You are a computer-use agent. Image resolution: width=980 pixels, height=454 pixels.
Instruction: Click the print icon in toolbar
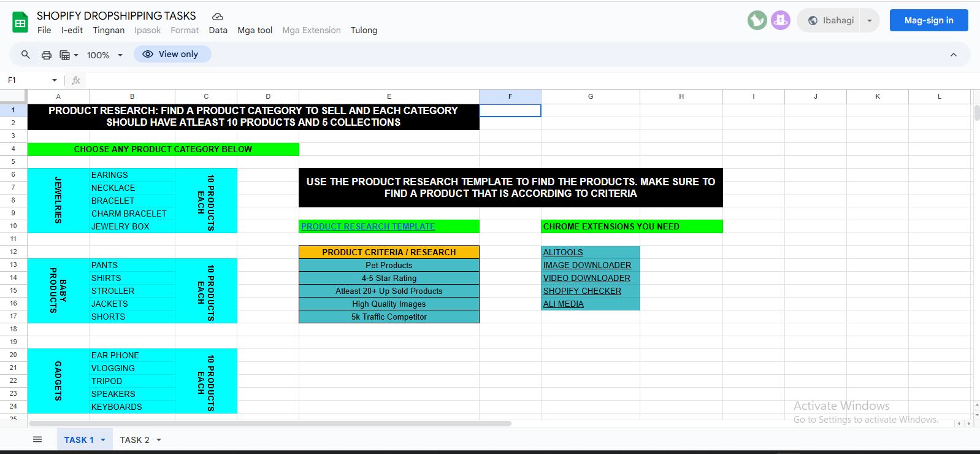(47, 55)
